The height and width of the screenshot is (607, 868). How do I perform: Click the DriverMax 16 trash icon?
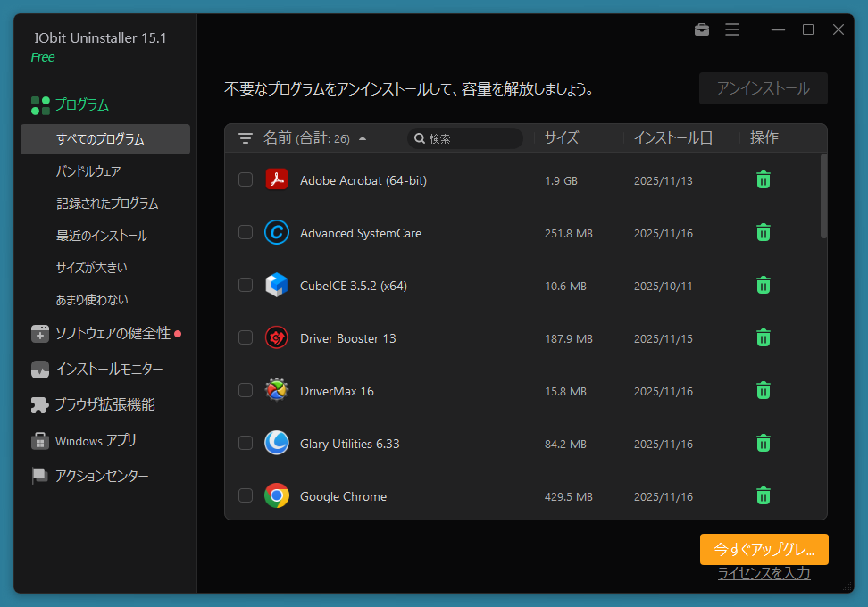click(763, 391)
